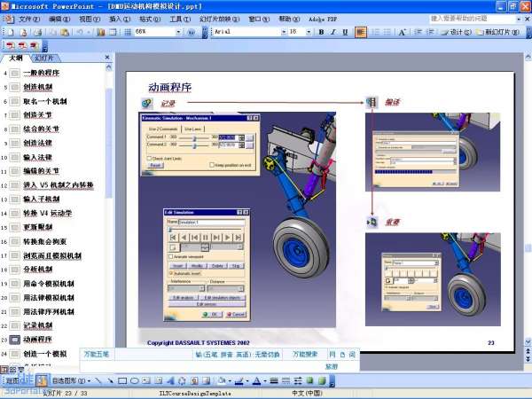Click the font color swatch in drawing toolbar
The width and height of the screenshot is (532, 399).
point(255,381)
